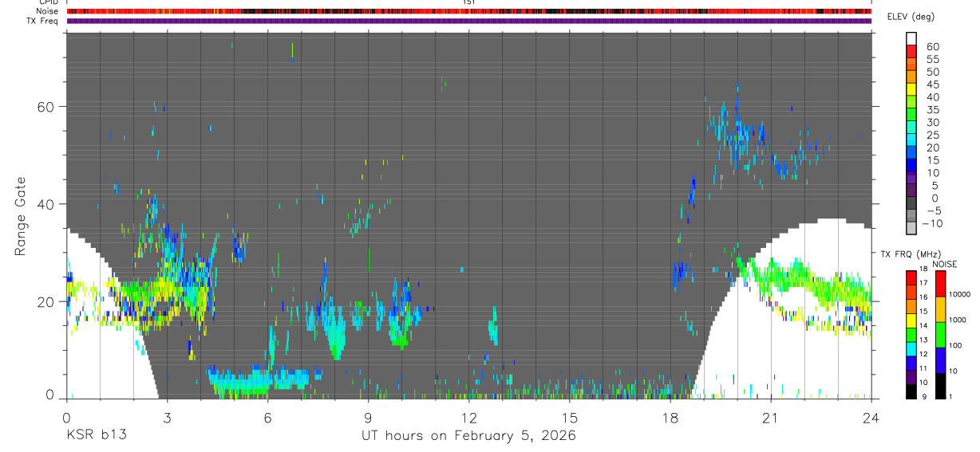Image resolution: width=980 pixels, height=452 pixels.
Task: Click the '13' label on the TX FRQ bar
Action: point(923,340)
